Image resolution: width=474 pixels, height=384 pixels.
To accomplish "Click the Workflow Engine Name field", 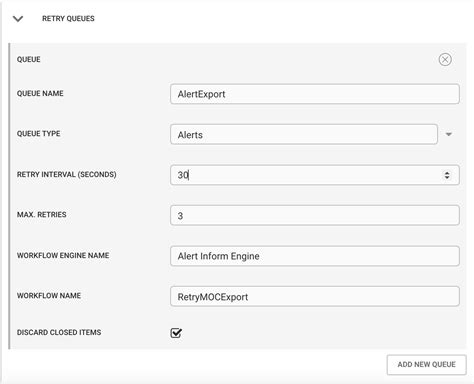I will click(x=315, y=256).
